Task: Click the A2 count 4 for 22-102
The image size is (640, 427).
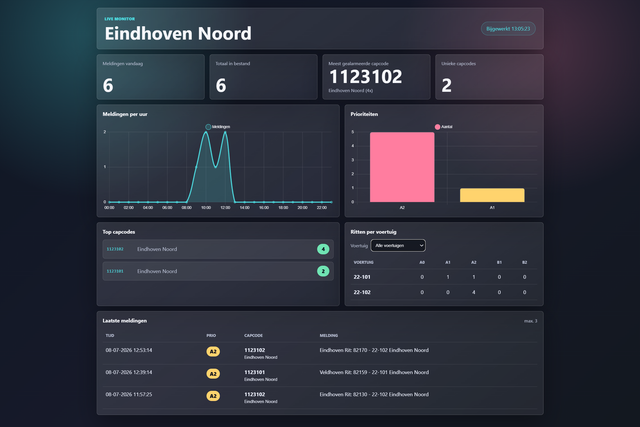Action: point(473,292)
